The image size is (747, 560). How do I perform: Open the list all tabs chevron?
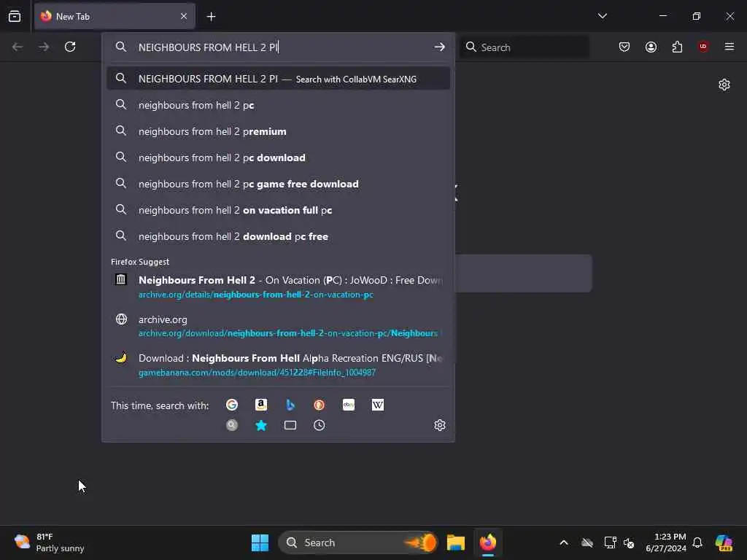click(x=602, y=16)
